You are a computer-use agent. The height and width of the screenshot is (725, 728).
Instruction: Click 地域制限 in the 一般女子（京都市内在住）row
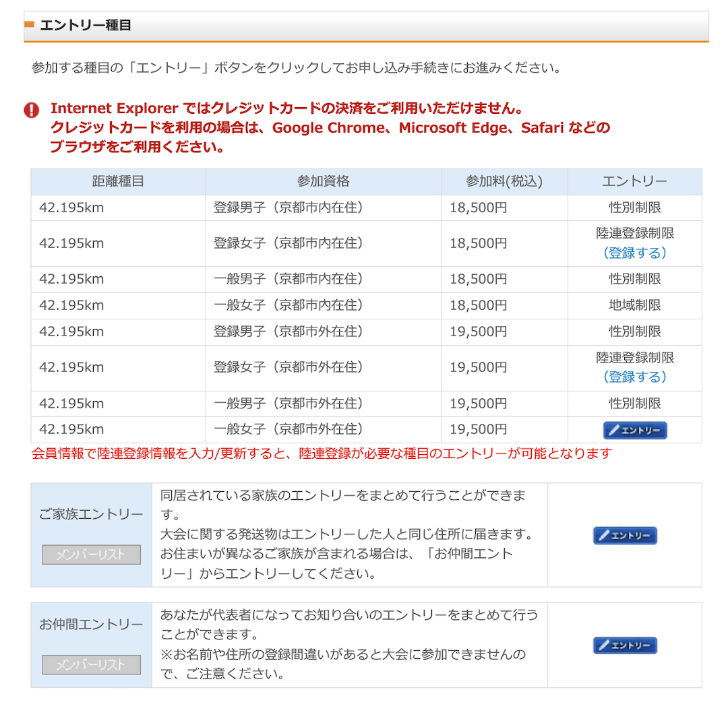click(634, 305)
